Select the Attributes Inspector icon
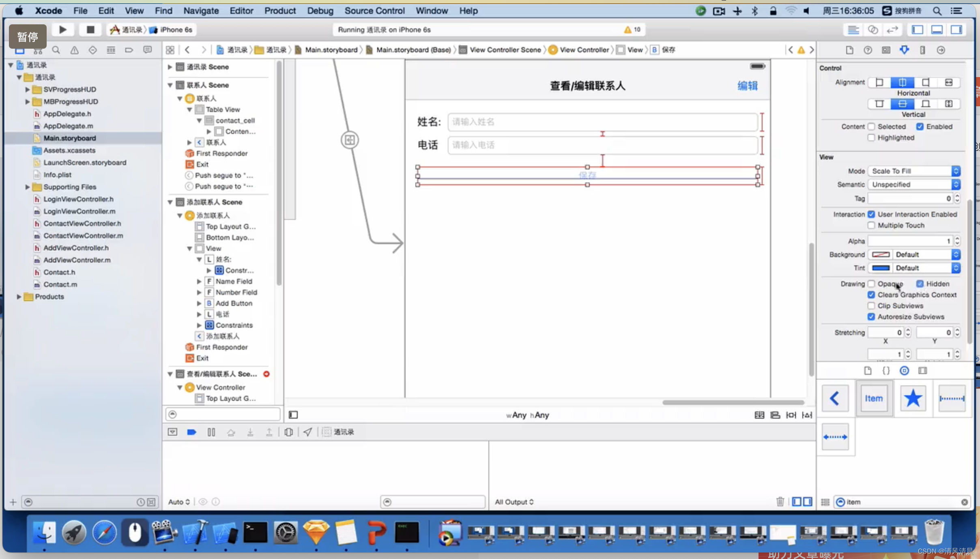Image resolution: width=980 pixels, height=559 pixels. (x=905, y=49)
